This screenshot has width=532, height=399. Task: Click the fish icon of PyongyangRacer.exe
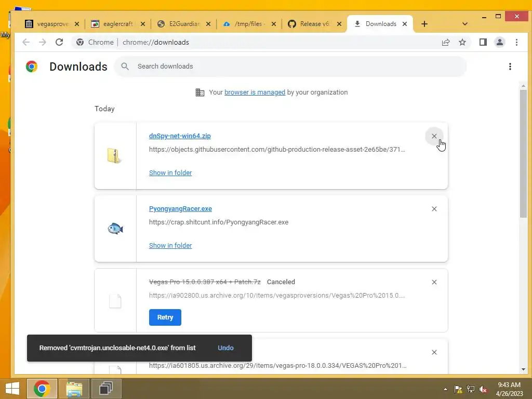point(115,229)
